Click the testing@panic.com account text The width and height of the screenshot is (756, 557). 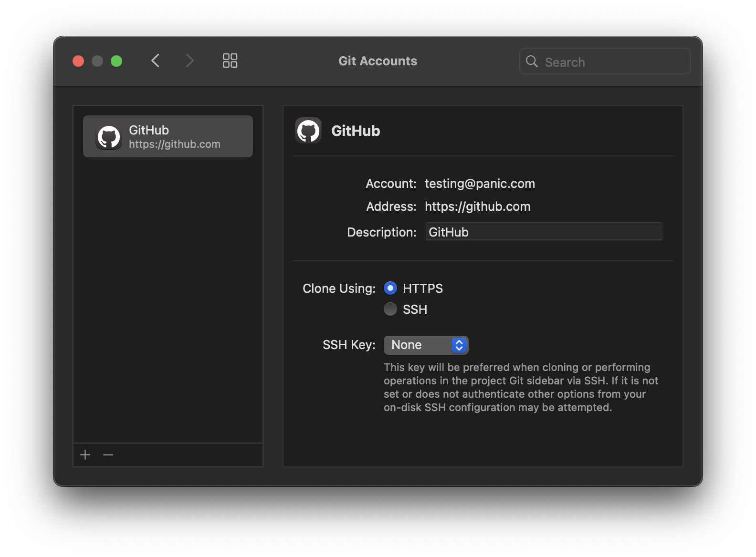tap(480, 184)
